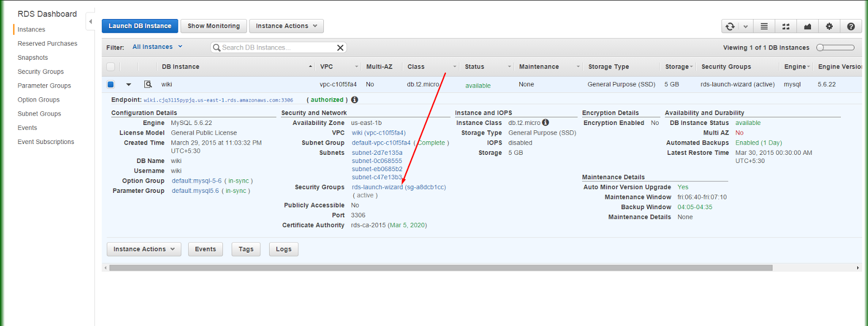Viewport: 868px width, 326px height.
Task: Open the default-vpc-c10f5fa4 subnet group link
Action: click(x=381, y=143)
